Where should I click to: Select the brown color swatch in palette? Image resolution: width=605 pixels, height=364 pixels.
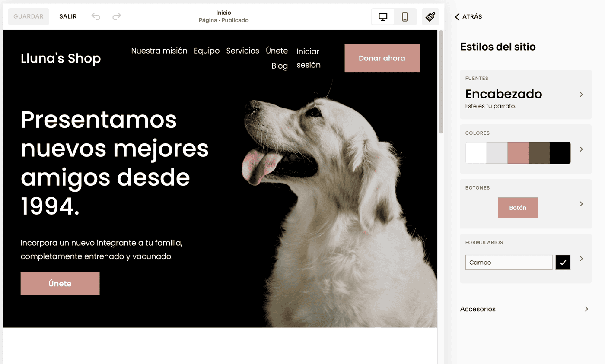point(539,153)
